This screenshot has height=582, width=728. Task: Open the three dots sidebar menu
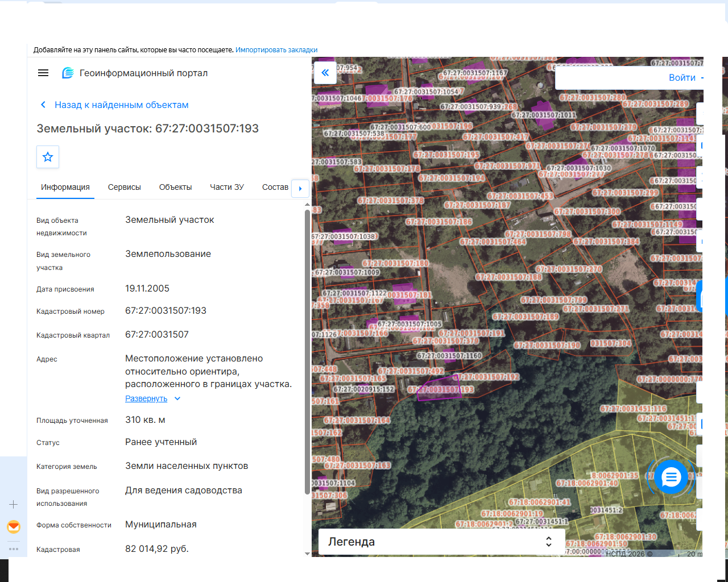coord(14,549)
